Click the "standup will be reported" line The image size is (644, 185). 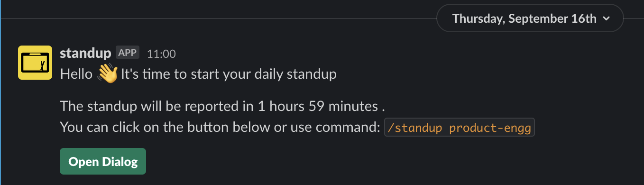221,105
